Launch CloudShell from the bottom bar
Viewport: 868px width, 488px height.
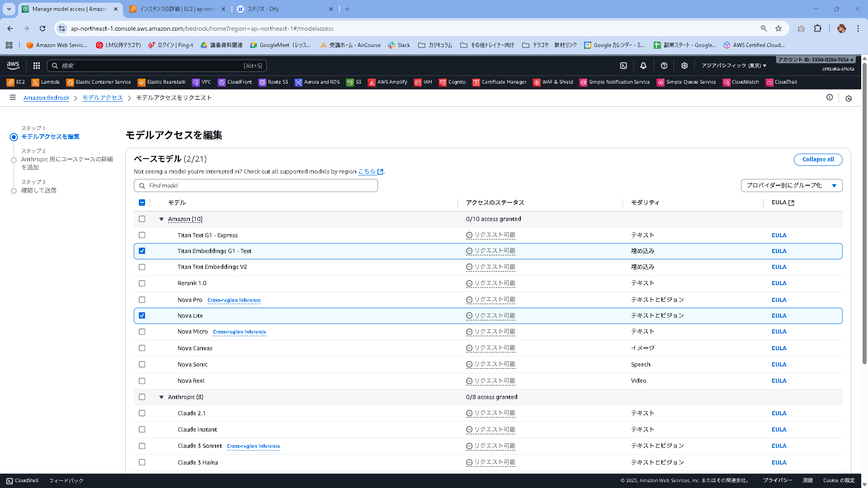(22, 480)
